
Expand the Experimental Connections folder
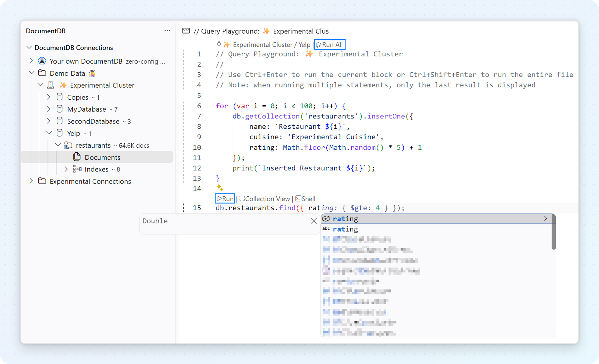pos(31,181)
